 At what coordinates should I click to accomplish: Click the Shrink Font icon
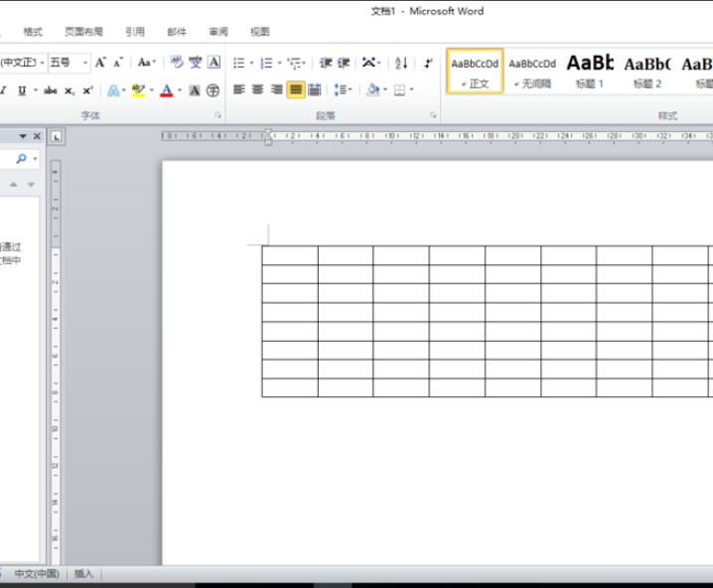(118, 63)
